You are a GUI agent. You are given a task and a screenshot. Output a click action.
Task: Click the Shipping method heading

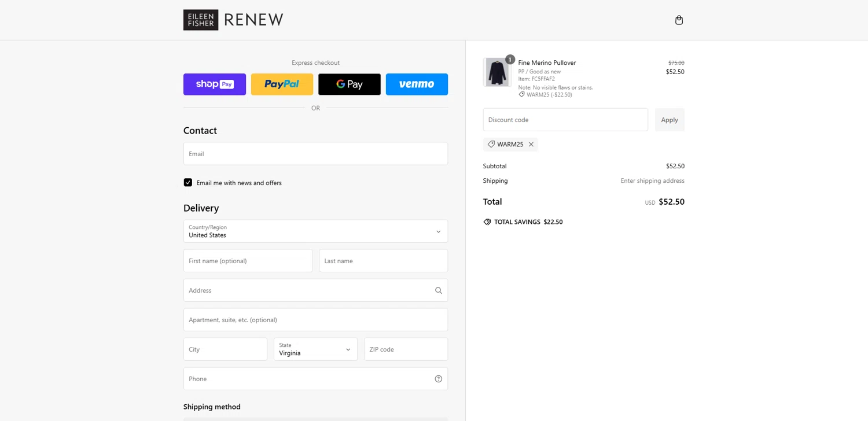point(212,407)
